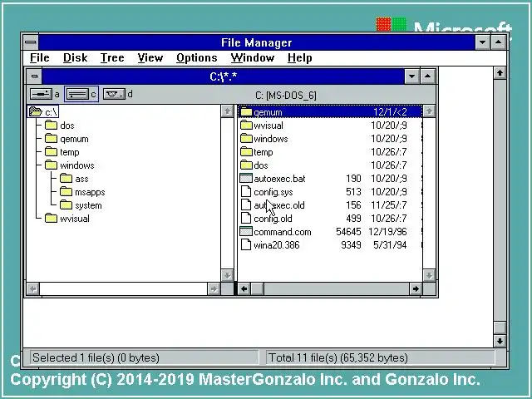Screen dimensions: 532x399
Task: Click the wina20.386 document icon
Action: tap(246, 244)
